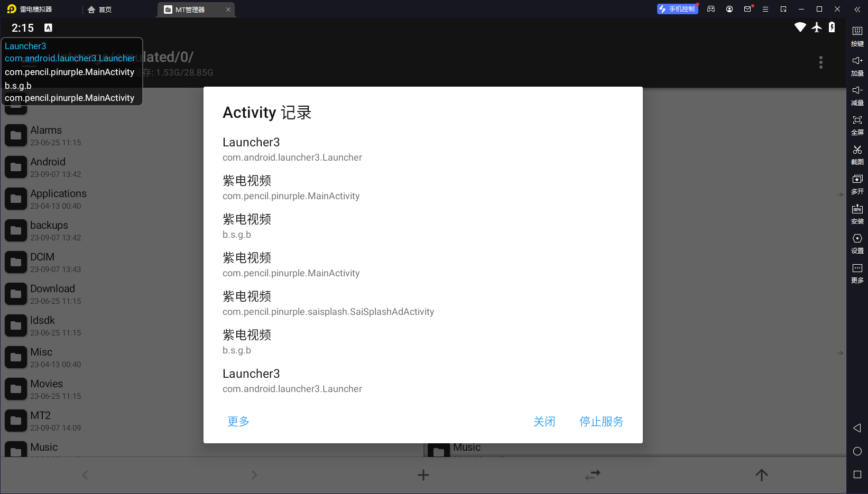This screenshot has width=868, height=494.
Task: Collapse the right sidebar with double chevron
Action: [x=857, y=10]
